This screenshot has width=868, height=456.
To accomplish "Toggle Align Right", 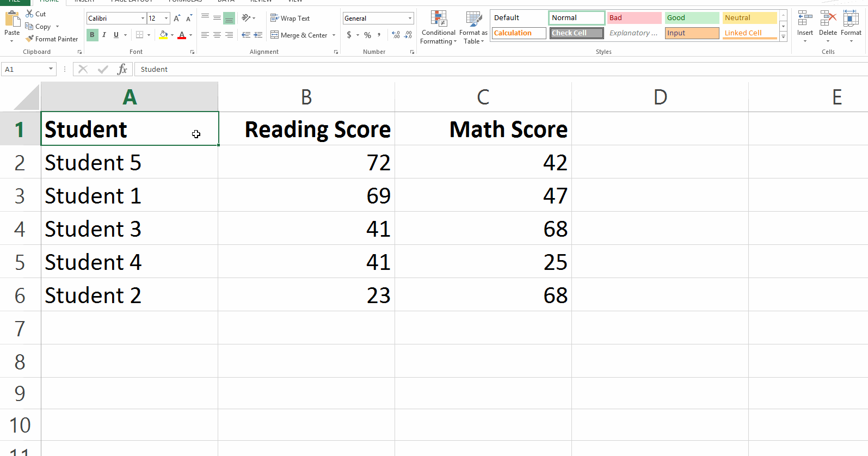I will (229, 35).
